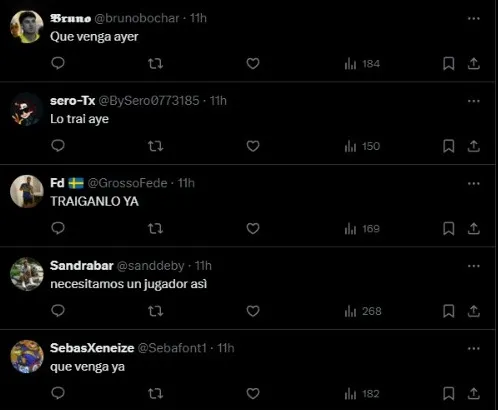Like SebasXeneize's "que venga ya" tweet
The image size is (498, 410).
pyautogui.click(x=253, y=394)
